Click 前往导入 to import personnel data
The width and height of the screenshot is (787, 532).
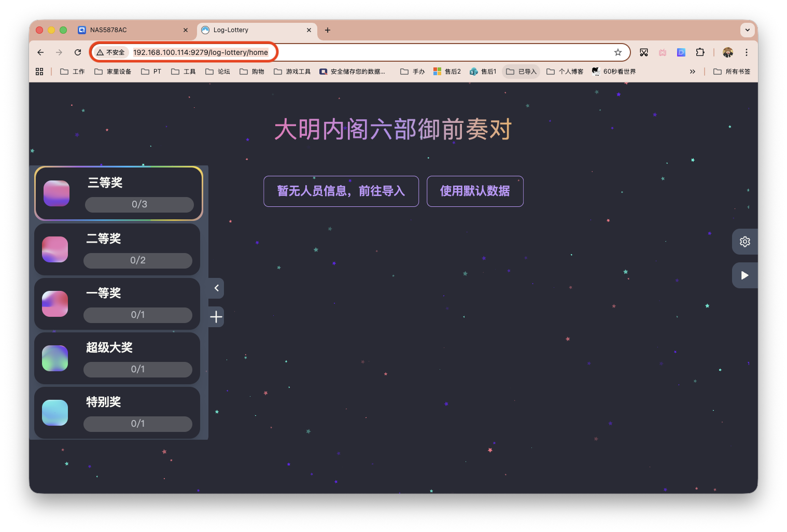tap(341, 191)
